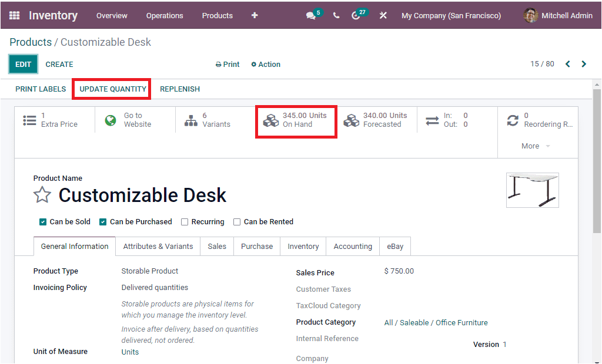Uncheck Can be Sold

[42, 221]
